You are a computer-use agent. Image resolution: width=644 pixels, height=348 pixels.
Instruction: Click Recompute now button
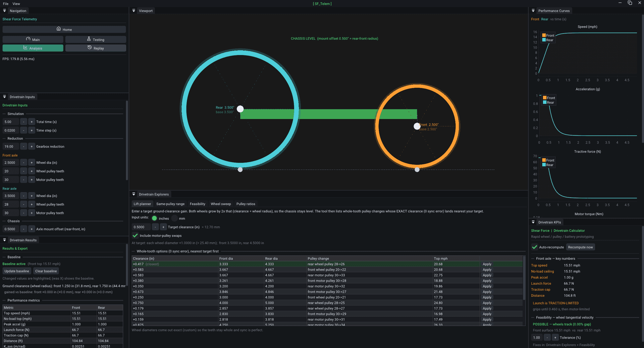[581, 247]
